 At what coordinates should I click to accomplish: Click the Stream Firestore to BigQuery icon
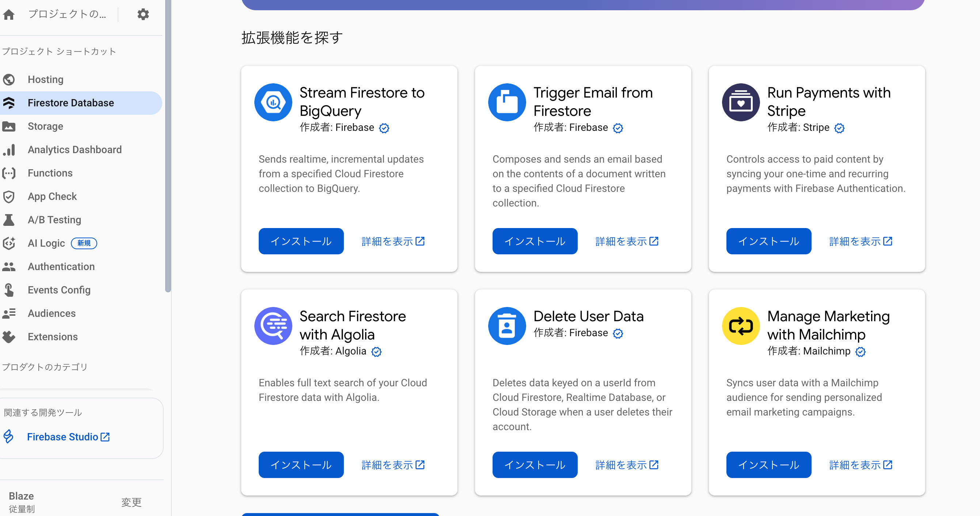click(x=273, y=102)
